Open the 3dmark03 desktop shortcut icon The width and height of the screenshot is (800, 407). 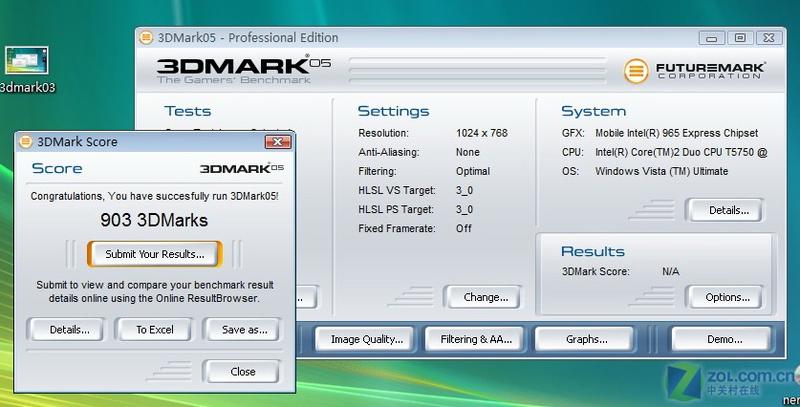coord(27,61)
